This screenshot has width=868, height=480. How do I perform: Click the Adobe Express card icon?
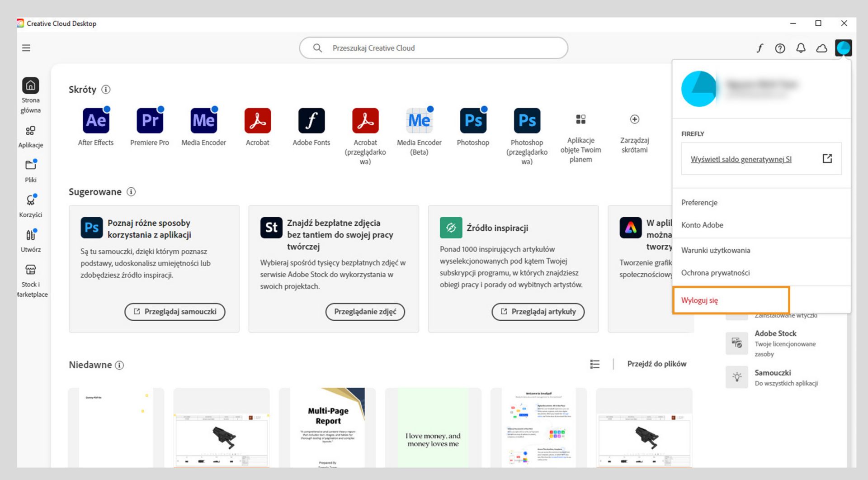(x=631, y=228)
